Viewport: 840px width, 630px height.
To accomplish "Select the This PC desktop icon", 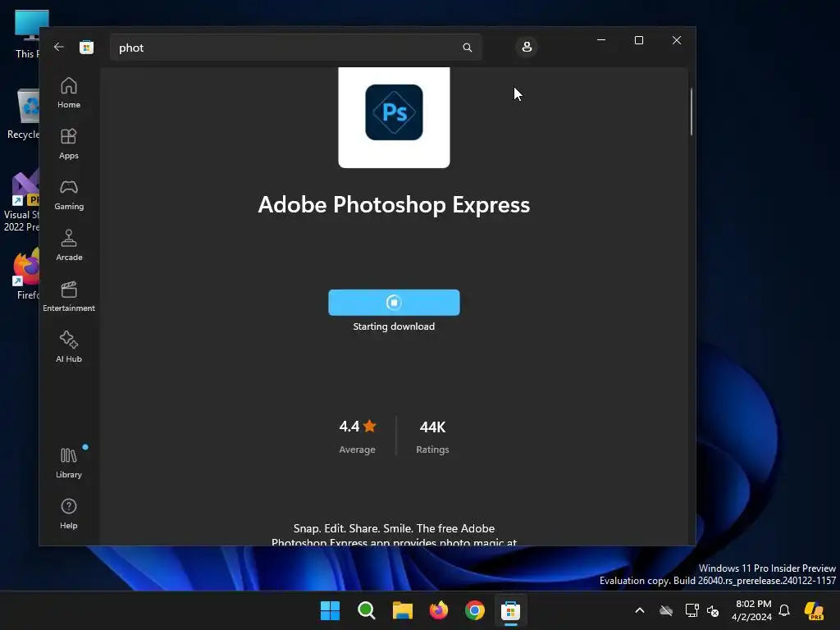I will pyautogui.click(x=28, y=33).
